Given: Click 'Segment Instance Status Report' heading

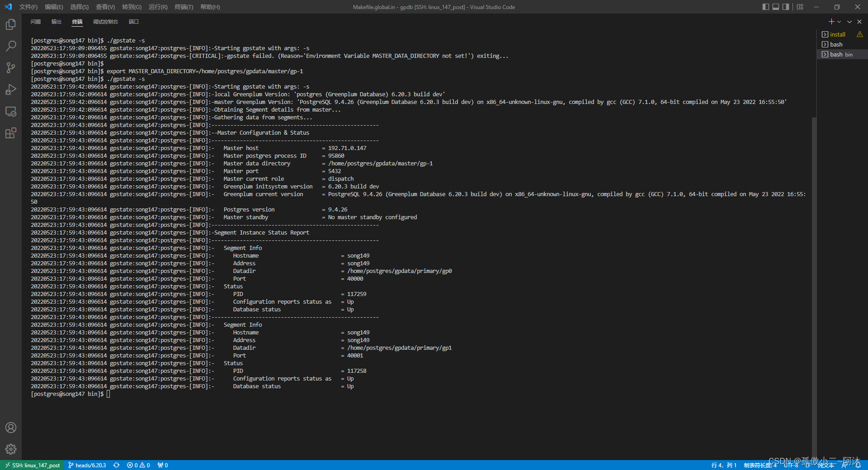Looking at the screenshot, I should point(262,233).
